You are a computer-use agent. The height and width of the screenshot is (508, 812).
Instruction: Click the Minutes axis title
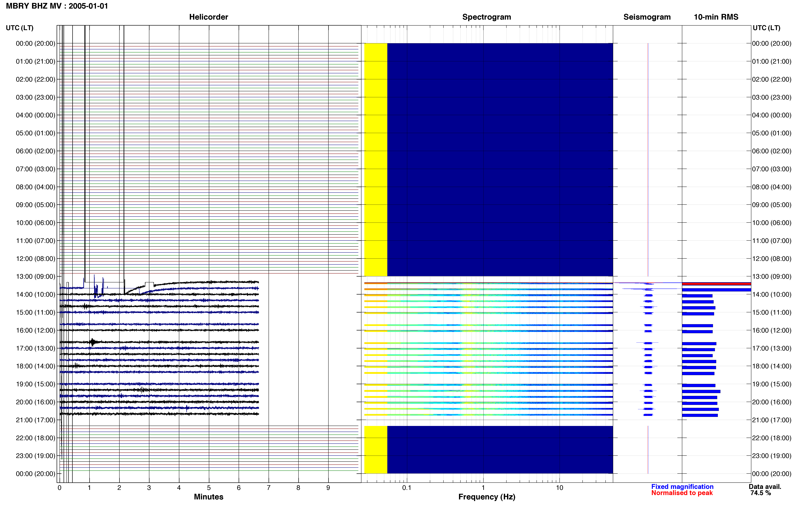coord(209,497)
